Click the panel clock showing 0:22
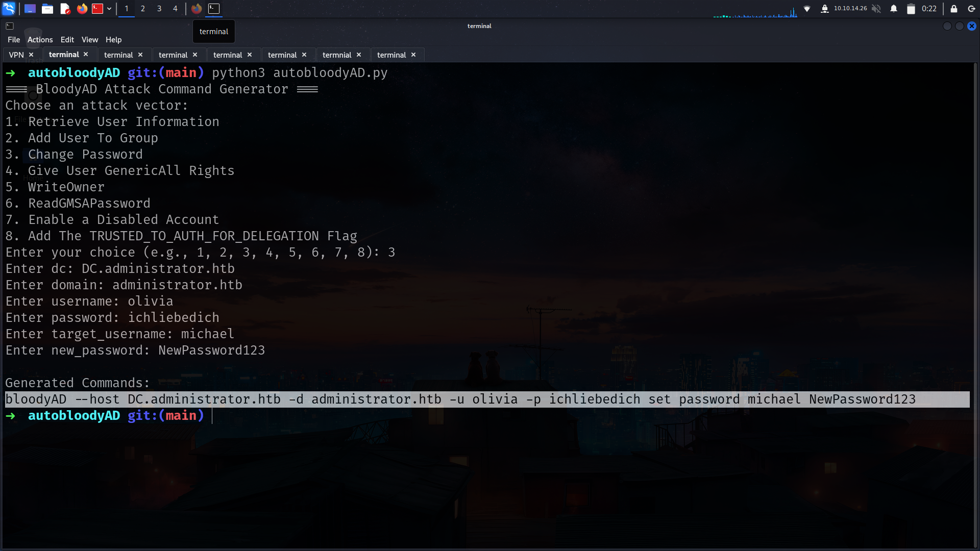 (929, 9)
